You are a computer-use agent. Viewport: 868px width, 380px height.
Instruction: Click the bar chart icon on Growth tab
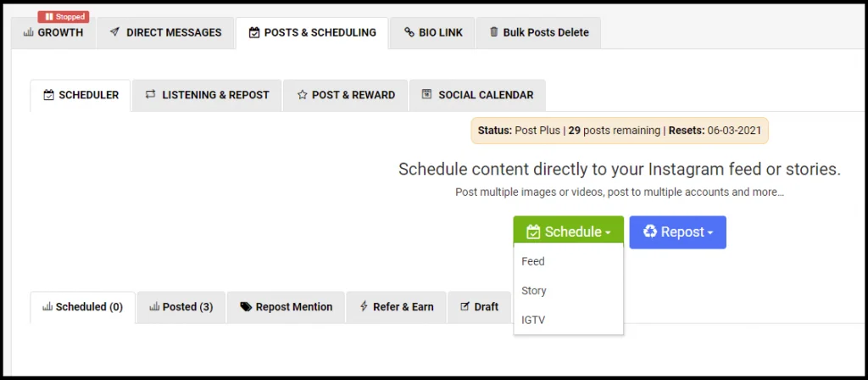(x=28, y=33)
